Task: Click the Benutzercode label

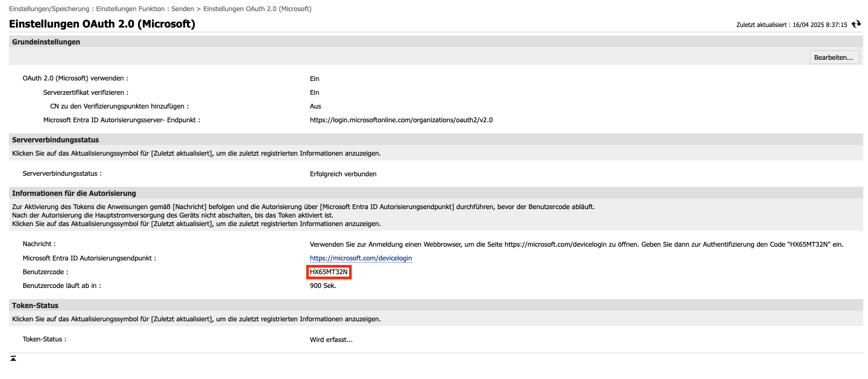Action: click(x=46, y=272)
